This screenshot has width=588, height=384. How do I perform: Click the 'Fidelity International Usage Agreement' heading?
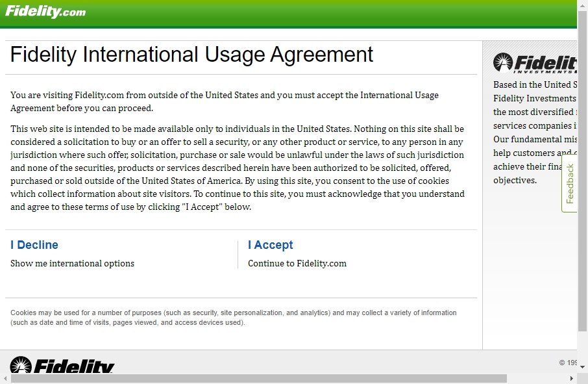pyautogui.click(x=191, y=55)
